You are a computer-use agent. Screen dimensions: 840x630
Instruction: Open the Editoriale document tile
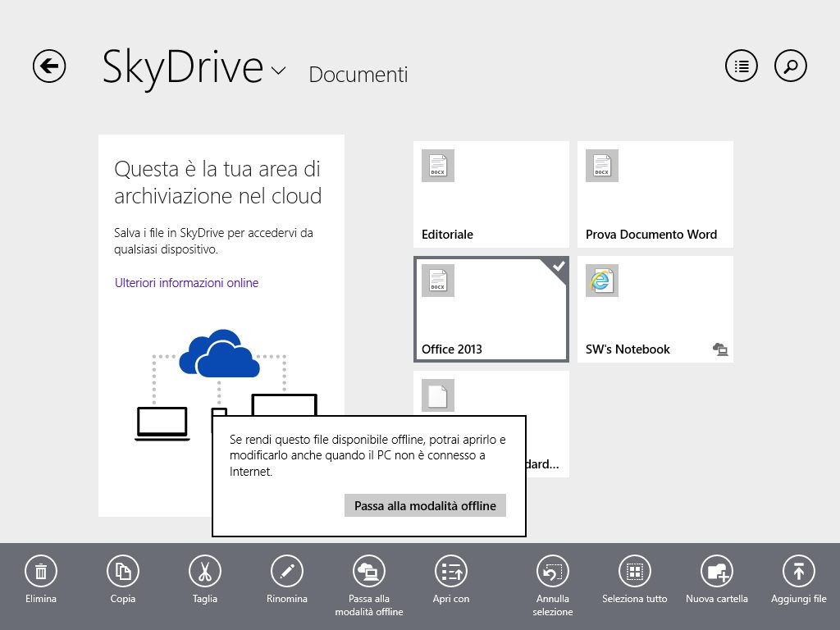(491, 194)
